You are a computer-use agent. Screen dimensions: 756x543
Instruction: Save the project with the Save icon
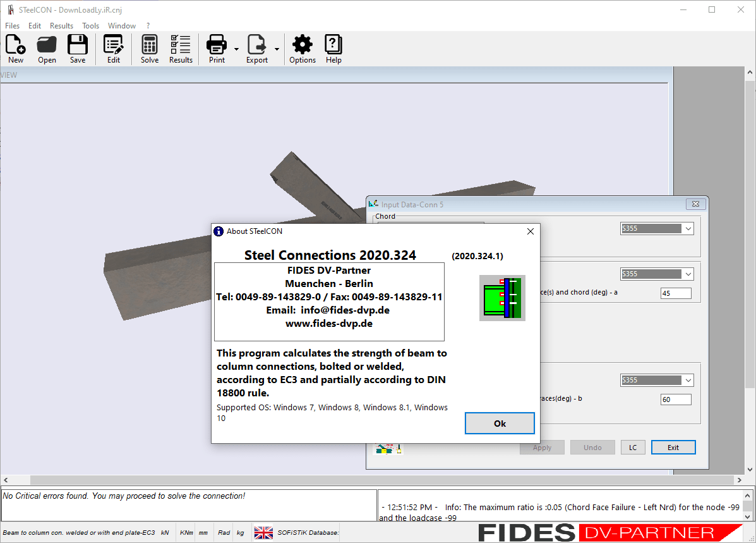click(x=77, y=49)
